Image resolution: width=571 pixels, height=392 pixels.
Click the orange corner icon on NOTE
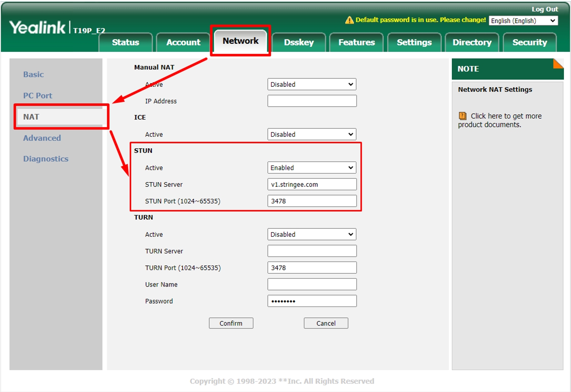(x=558, y=64)
